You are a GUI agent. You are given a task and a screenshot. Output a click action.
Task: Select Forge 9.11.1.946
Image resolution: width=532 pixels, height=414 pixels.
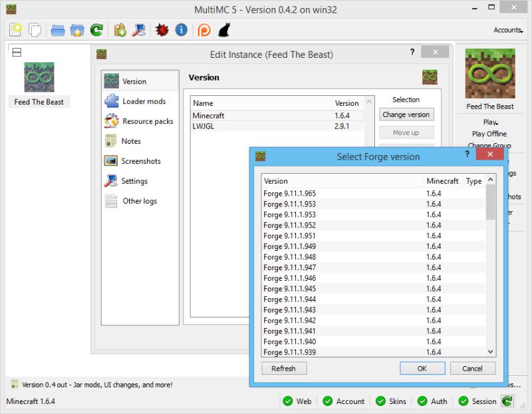pyautogui.click(x=374, y=278)
